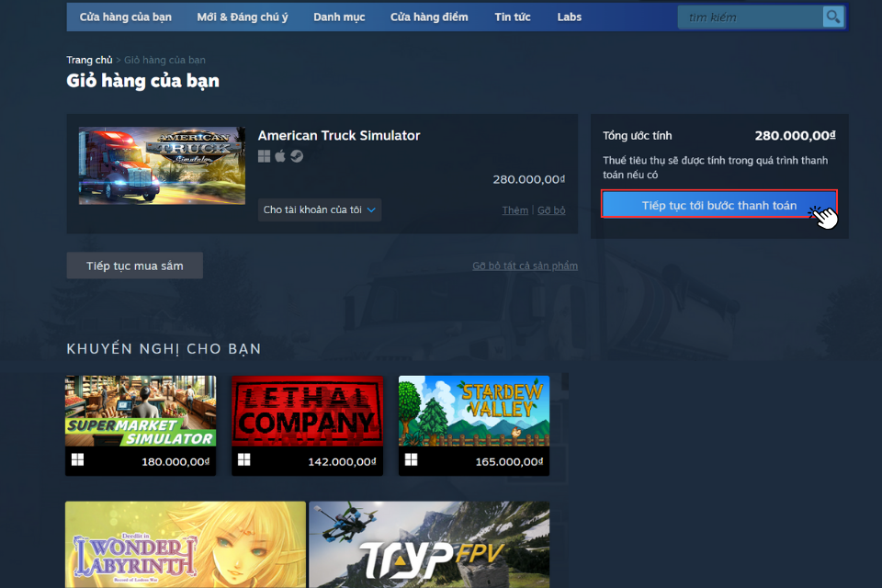Click the Apple platform icon under American Truck Simulator

click(x=280, y=156)
